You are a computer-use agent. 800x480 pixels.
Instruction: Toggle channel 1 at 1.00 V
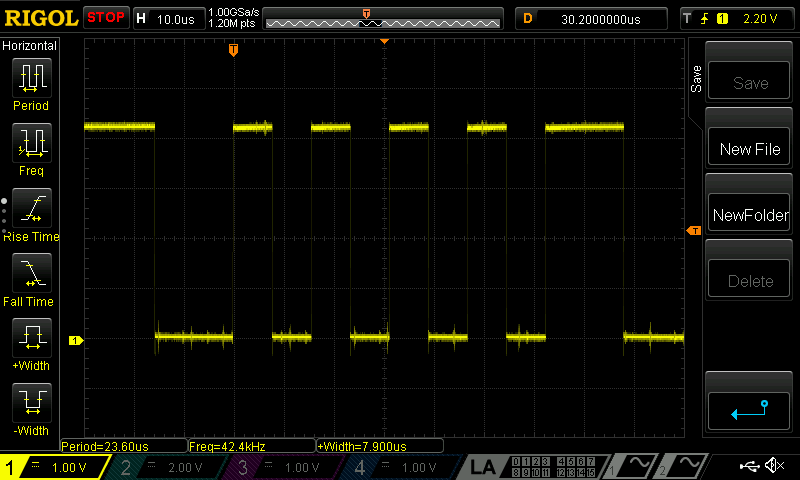tap(53, 467)
